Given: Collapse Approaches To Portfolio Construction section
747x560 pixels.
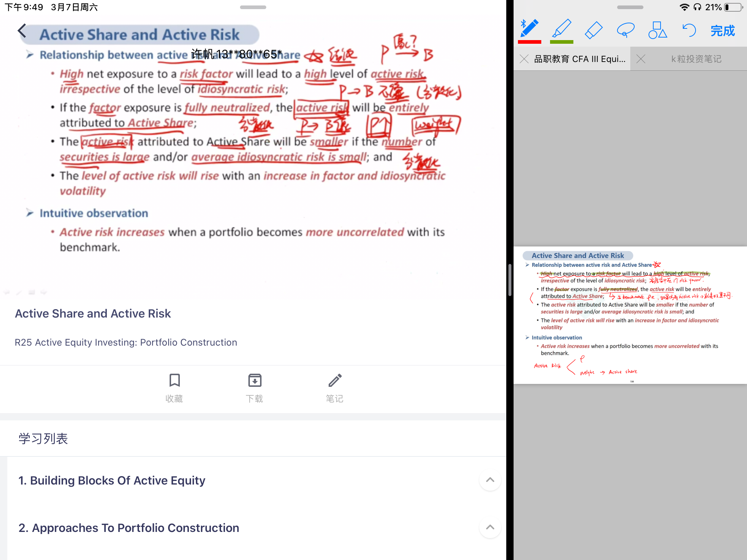Looking at the screenshot, I should (x=490, y=527).
